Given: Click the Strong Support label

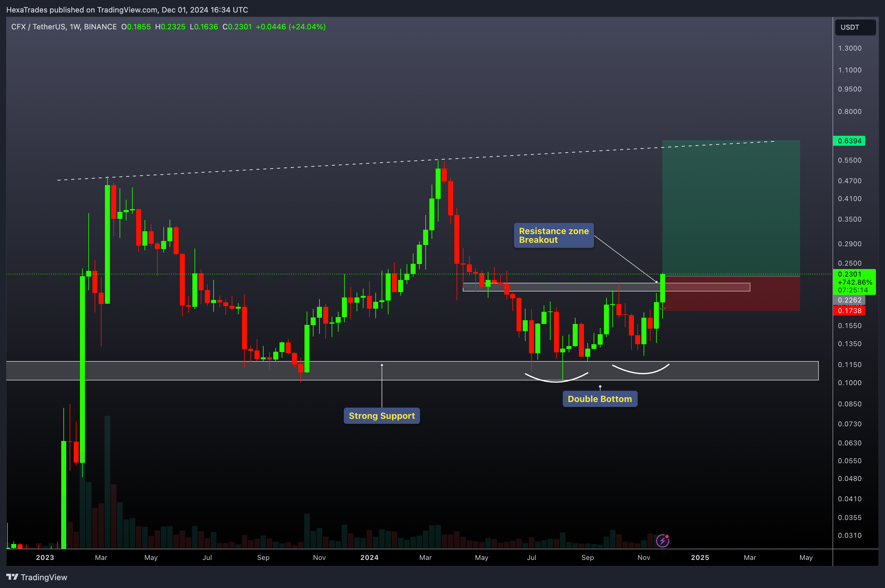Looking at the screenshot, I should tap(382, 416).
